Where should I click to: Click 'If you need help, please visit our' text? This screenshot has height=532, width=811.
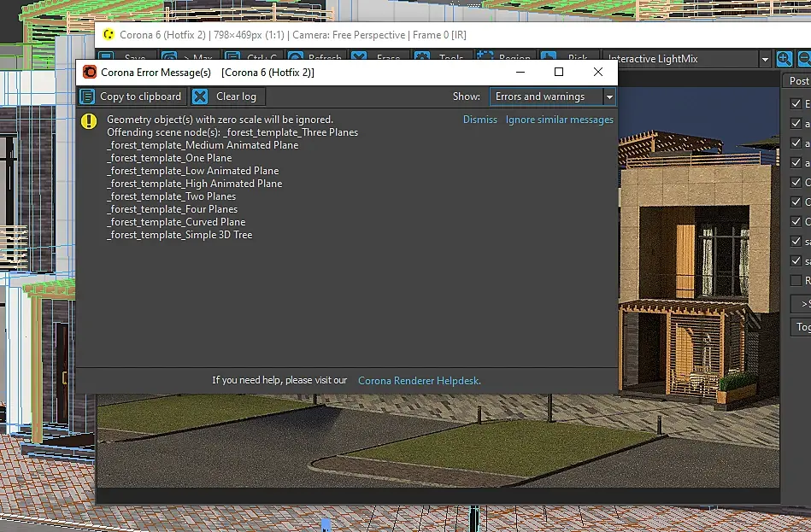[279, 380]
